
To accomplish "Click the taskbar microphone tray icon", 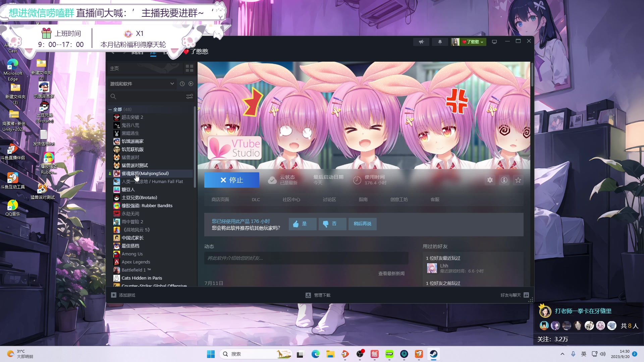I will pyautogui.click(x=573, y=354).
